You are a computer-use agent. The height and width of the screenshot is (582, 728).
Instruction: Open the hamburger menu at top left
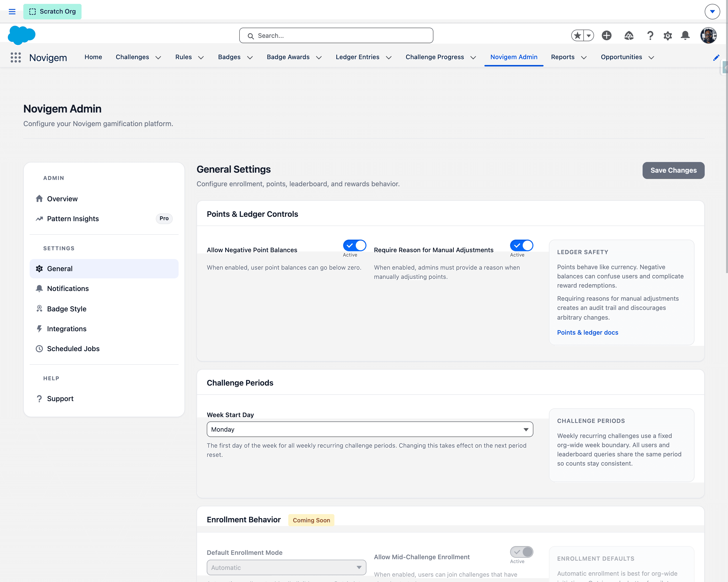click(12, 11)
